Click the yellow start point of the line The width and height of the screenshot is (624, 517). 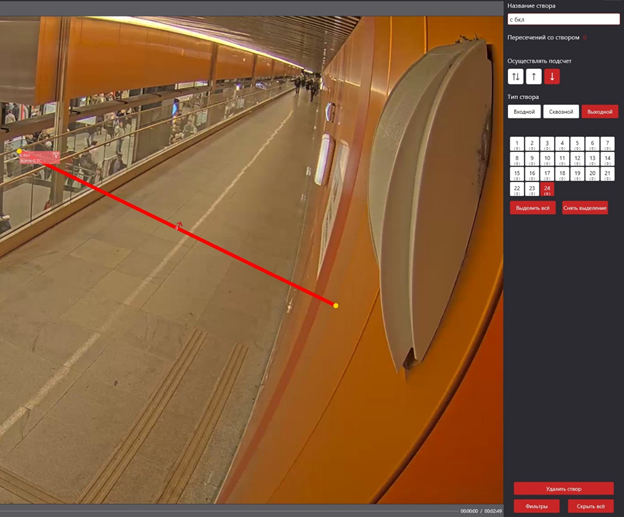(x=20, y=152)
